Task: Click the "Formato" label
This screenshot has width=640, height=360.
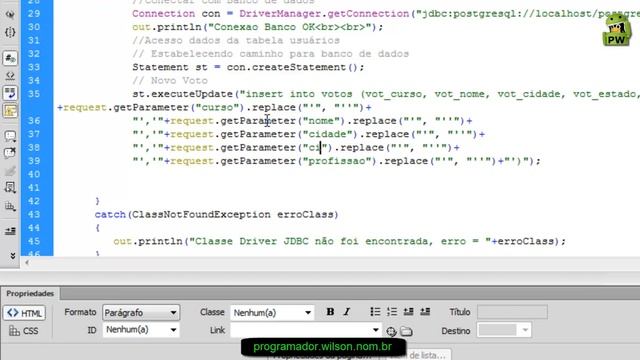Action: (80, 312)
